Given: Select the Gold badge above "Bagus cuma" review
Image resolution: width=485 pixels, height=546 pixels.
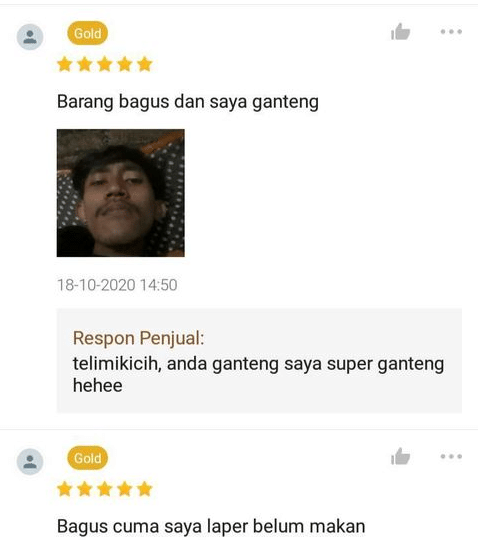Looking at the screenshot, I should coord(87,458).
